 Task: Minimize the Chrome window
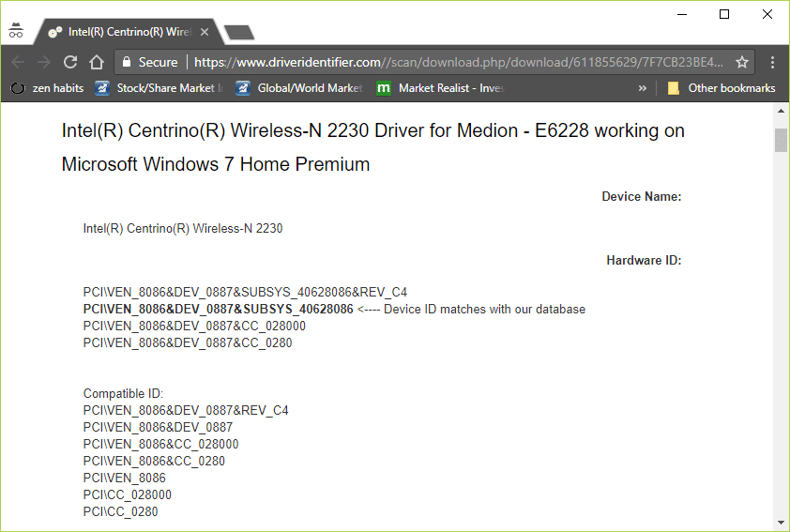(x=682, y=15)
